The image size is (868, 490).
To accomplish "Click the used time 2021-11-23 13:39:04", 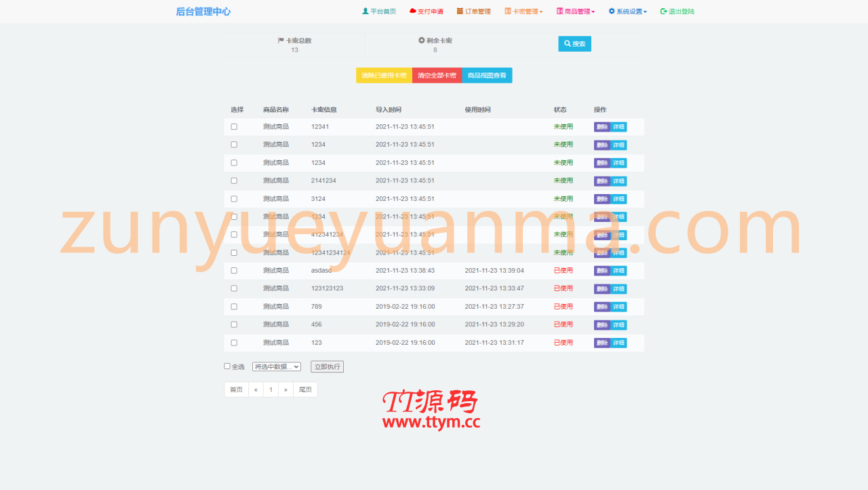I will coord(494,270).
